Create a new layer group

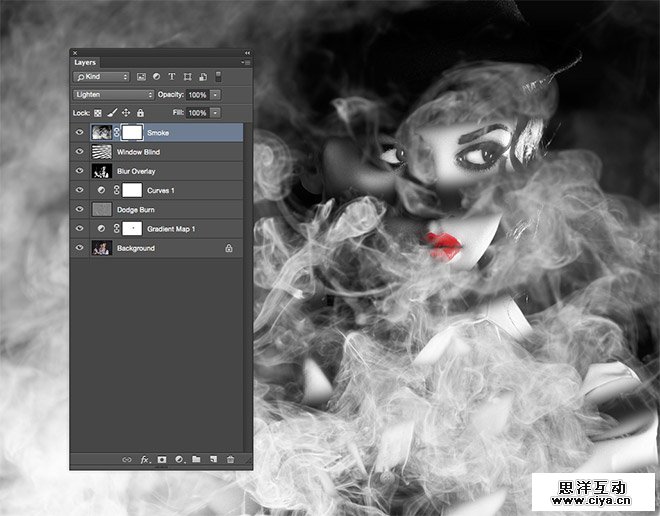pyautogui.click(x=196, y=459)
